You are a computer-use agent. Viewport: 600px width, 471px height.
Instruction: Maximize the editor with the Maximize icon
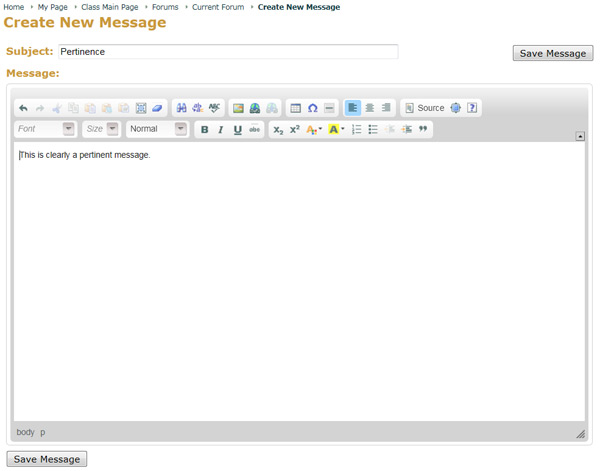point(455,108)
